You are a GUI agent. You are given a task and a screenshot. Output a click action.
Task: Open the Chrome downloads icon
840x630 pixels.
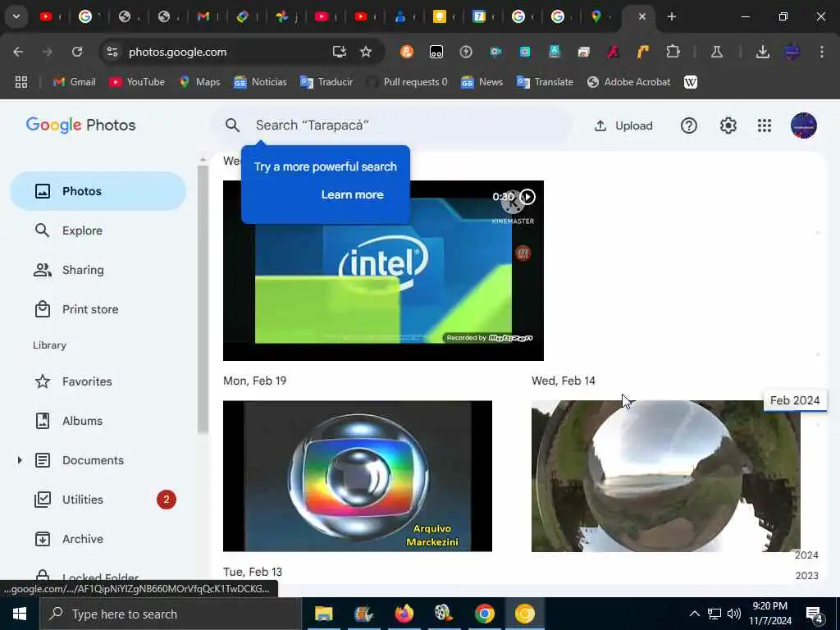(x=762, y=52)
